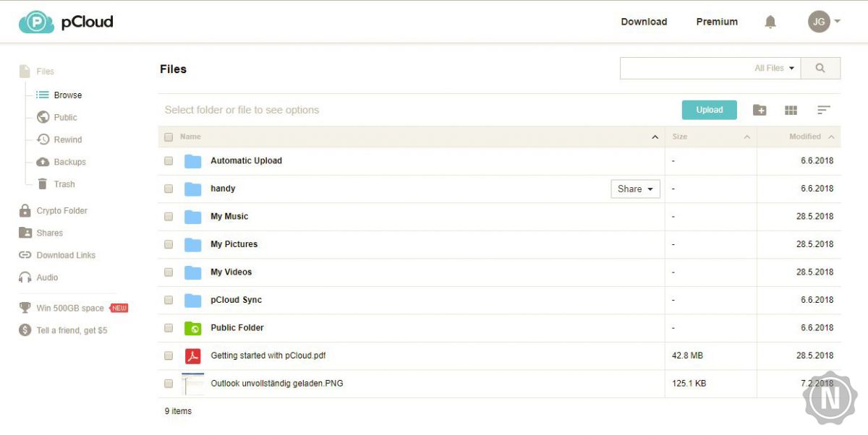This screenshot has width=868, height=435.
Task: Open the pCloud Sync folder name
Action: click(x=237, y=300)
